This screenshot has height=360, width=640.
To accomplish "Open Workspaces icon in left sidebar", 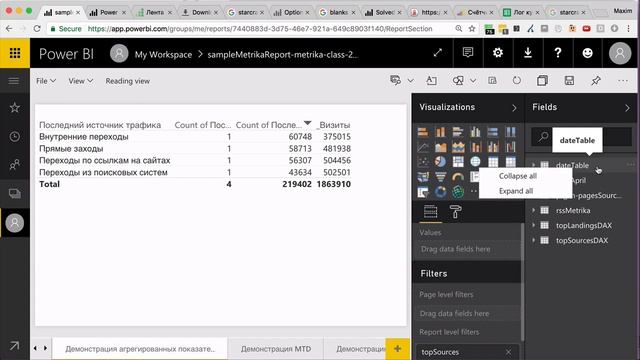I will tap(15, 193).
